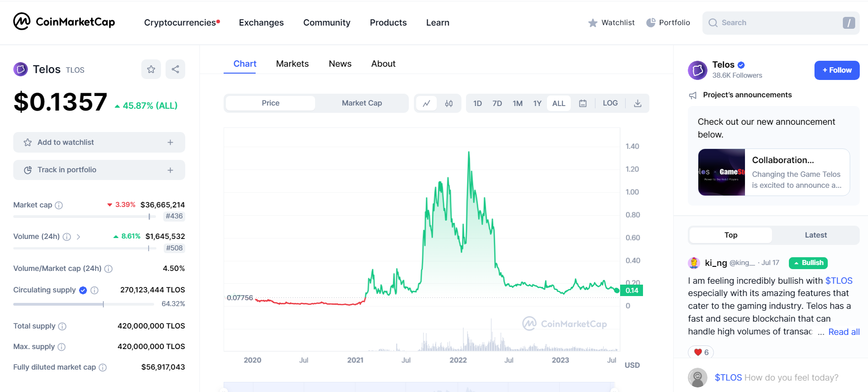868x392 pixels.
Task: Click Market cap info icon
Action: (x=59, y=205)
